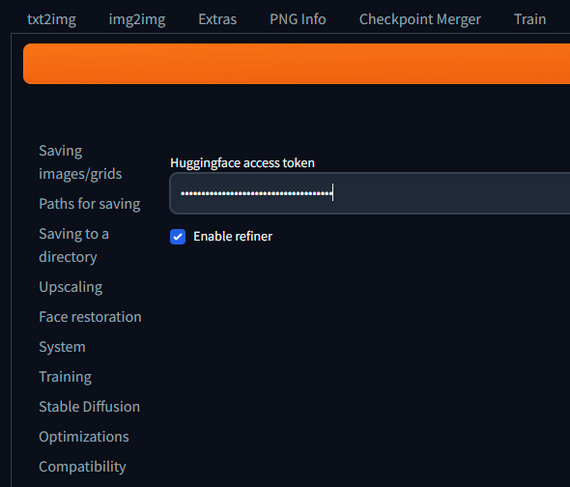Screen dimensions: 570x487
Task: Open the Stable Diffusion settings section
Action: click(x=89, y=407)
